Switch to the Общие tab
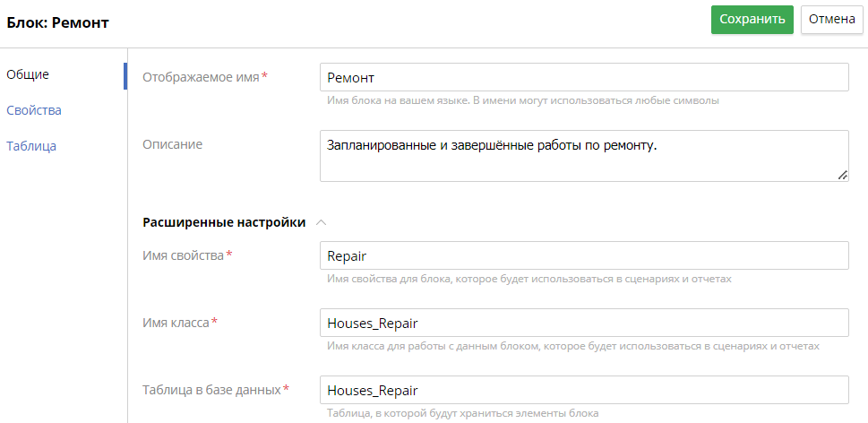The height and width of the screenshot is (423, 868). (28, 74)
